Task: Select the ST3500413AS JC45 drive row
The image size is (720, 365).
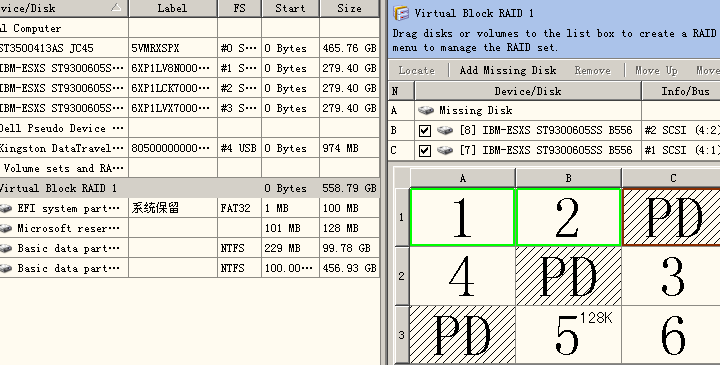Action: (190, 48)
